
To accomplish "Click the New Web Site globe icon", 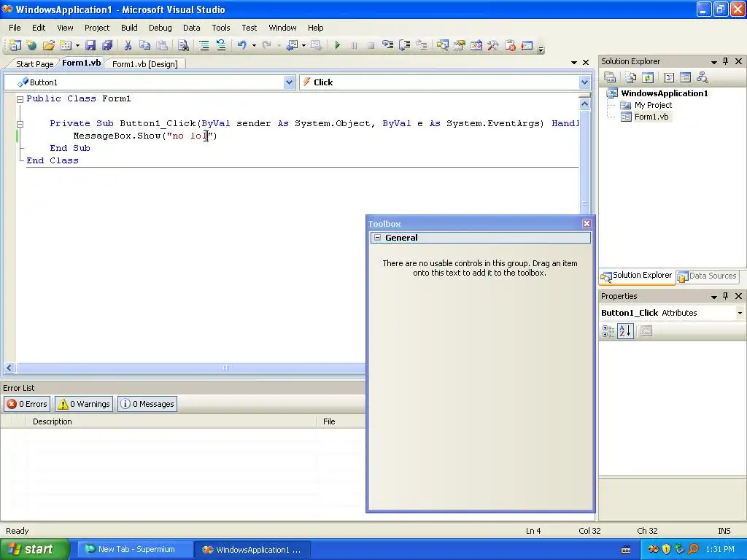I will tap(31, 45).
